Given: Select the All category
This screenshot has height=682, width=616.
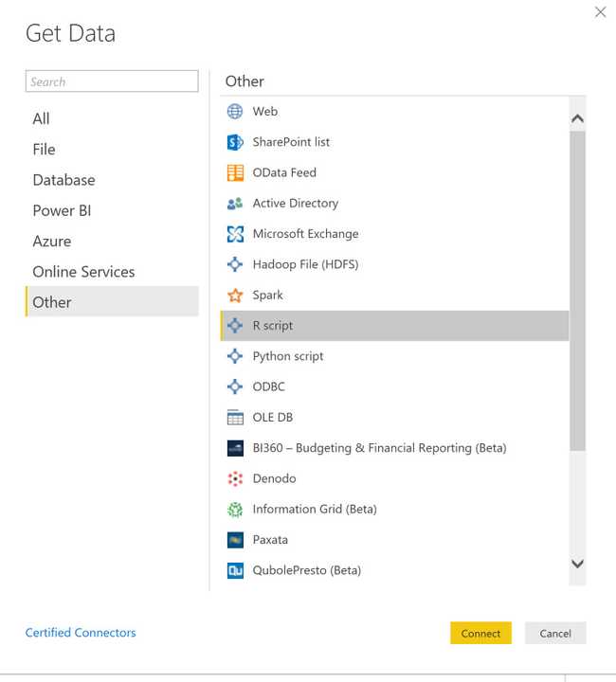Looking at the screenshot, I should click(112, 118).
